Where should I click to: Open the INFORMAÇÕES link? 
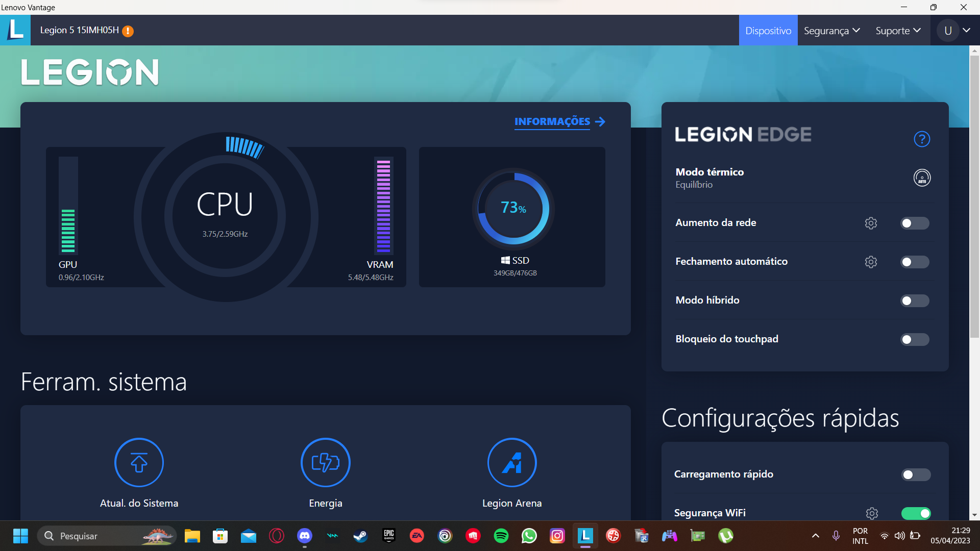(x=552, y=121)
